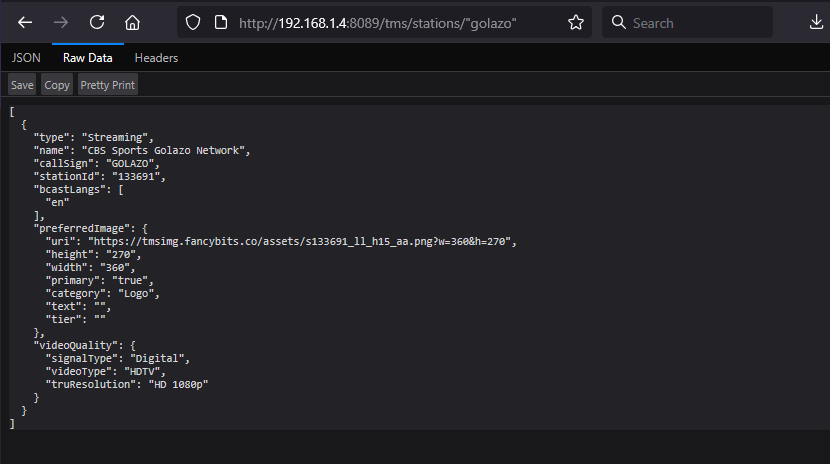The height and width of the screenshot is (464, 830).
Task: Bookmark this page with the star
Action: pyautogui.click(x=575, y=22)
